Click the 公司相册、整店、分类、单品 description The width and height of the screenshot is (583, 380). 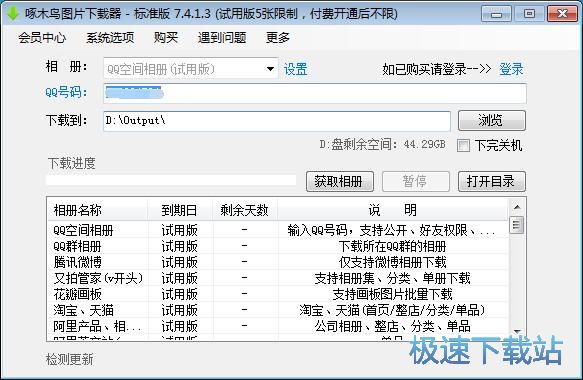[x=393, y=326]
